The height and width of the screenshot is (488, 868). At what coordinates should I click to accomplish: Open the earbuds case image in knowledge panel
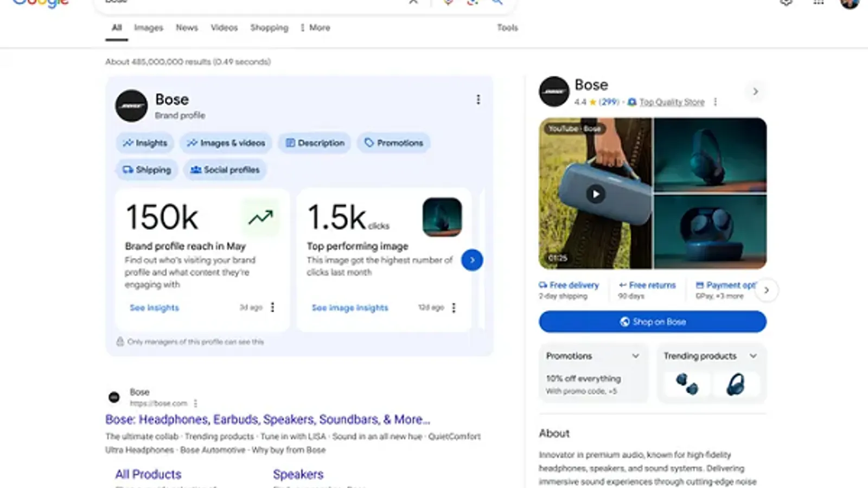click(x=710, y=232)
